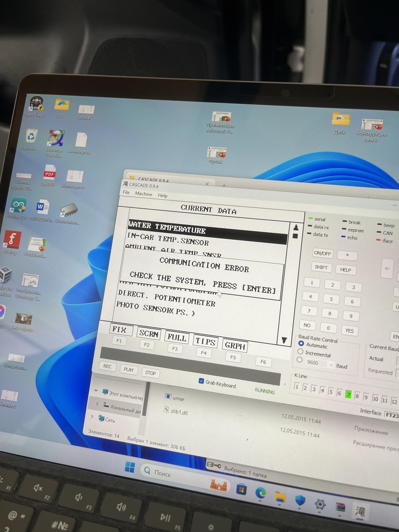
Task: Select the unrar file in Explorer
Action: [x=175, y=398]
